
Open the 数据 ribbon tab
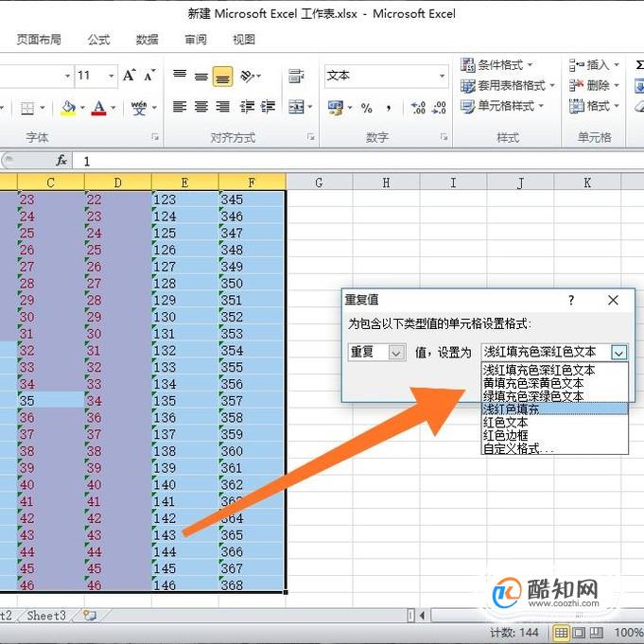(x=147, y=40)
